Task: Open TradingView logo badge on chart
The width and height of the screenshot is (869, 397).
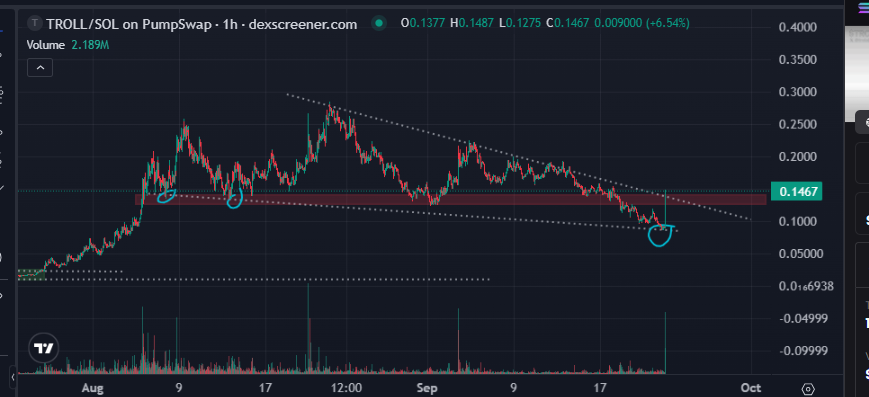Action: pyautogui.click(x=43, y=348)
